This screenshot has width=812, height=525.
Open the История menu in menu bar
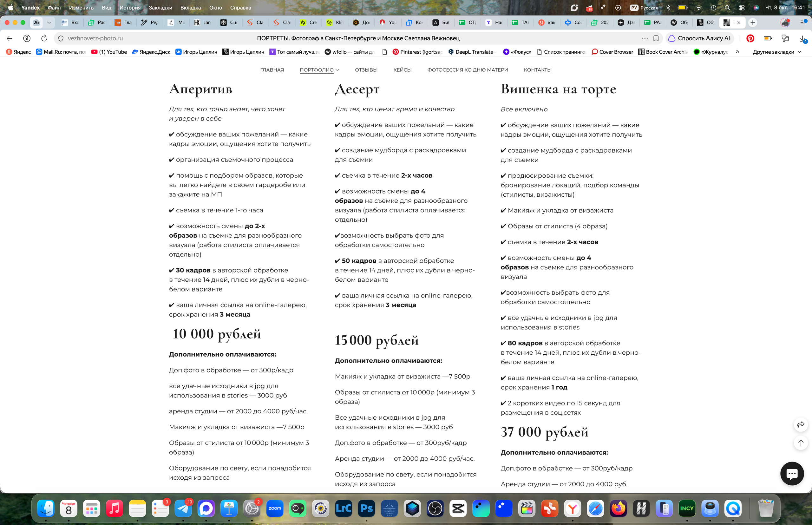click(130, 8)
